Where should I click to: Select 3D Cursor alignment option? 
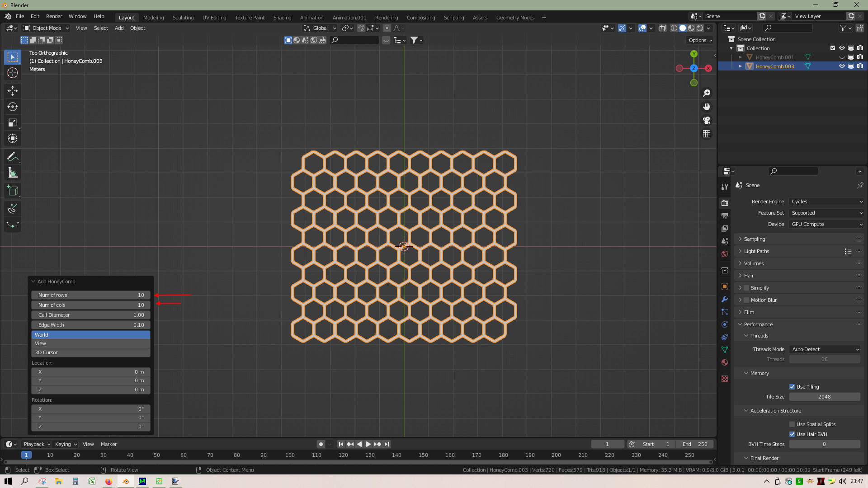90,352
